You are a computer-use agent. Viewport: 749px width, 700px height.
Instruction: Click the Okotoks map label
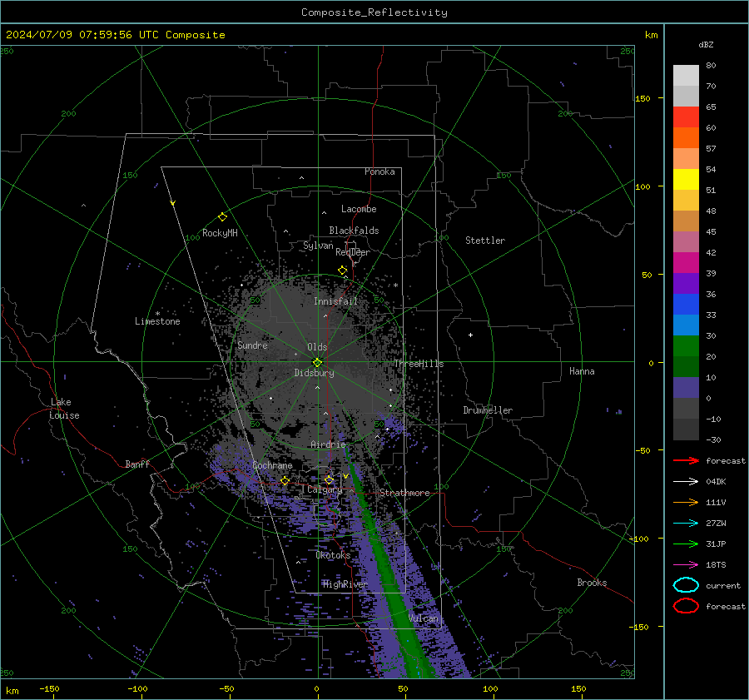click(334, 554)
